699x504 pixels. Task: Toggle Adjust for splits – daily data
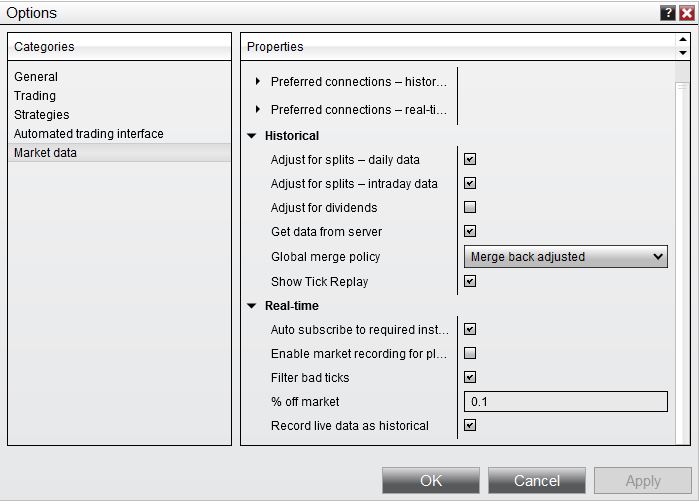[x=470, y=159]
